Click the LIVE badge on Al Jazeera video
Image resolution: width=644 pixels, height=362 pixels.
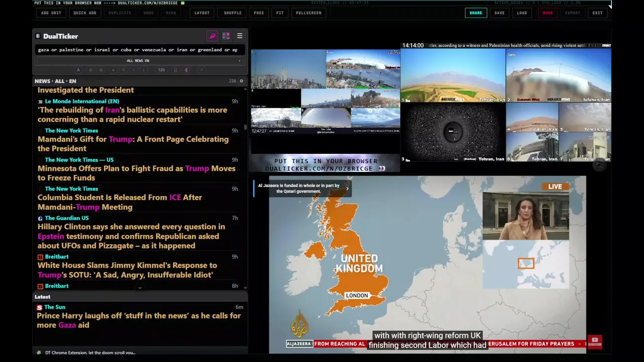pyautogui.click(x=555, y=187)
